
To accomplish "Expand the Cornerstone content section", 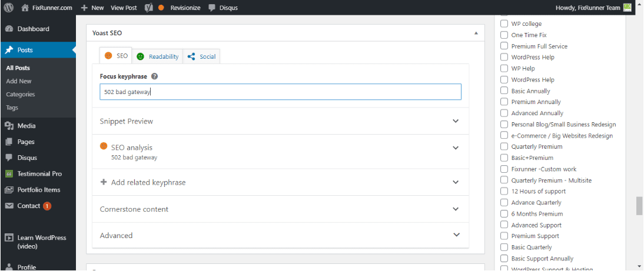I will click(x=456, y=209).
